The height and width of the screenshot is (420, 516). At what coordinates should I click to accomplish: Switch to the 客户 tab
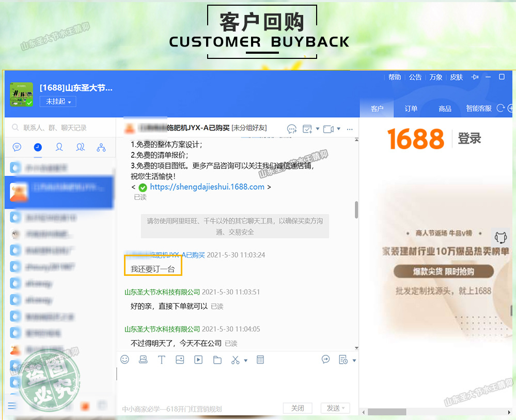tap(377, 108)
